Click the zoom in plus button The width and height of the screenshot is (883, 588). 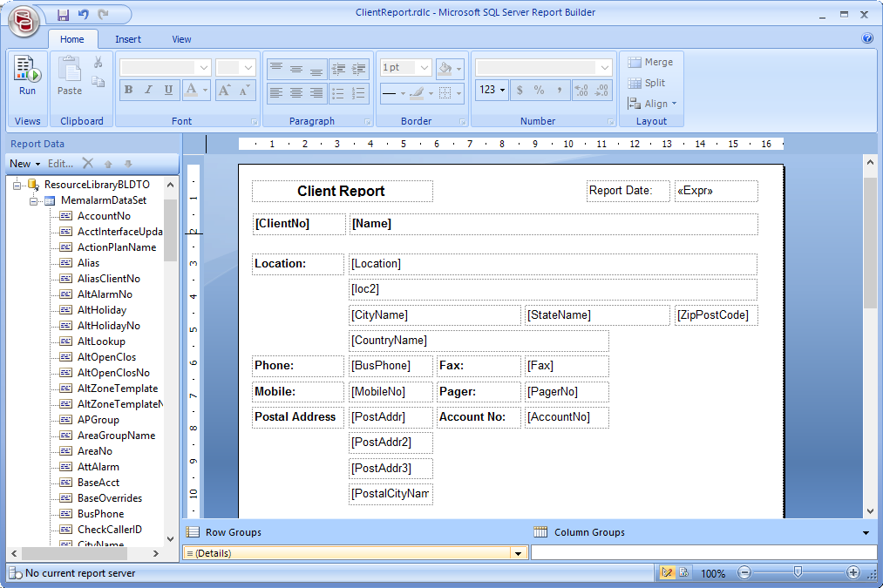coord(853,573)
